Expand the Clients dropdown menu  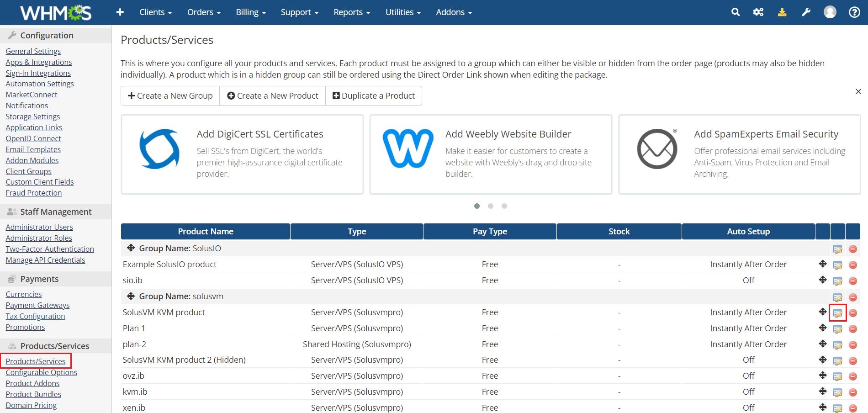point(156,12)
